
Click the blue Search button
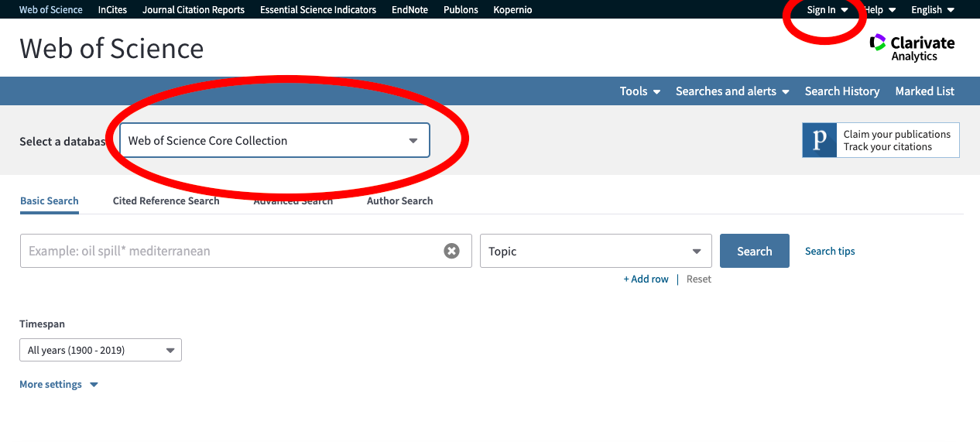754,252
